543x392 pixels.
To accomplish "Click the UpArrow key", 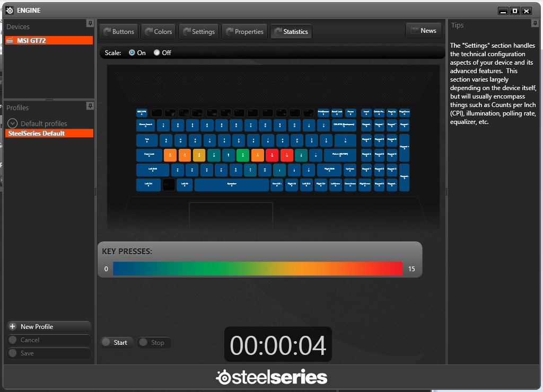I will [x=350, y=170].
